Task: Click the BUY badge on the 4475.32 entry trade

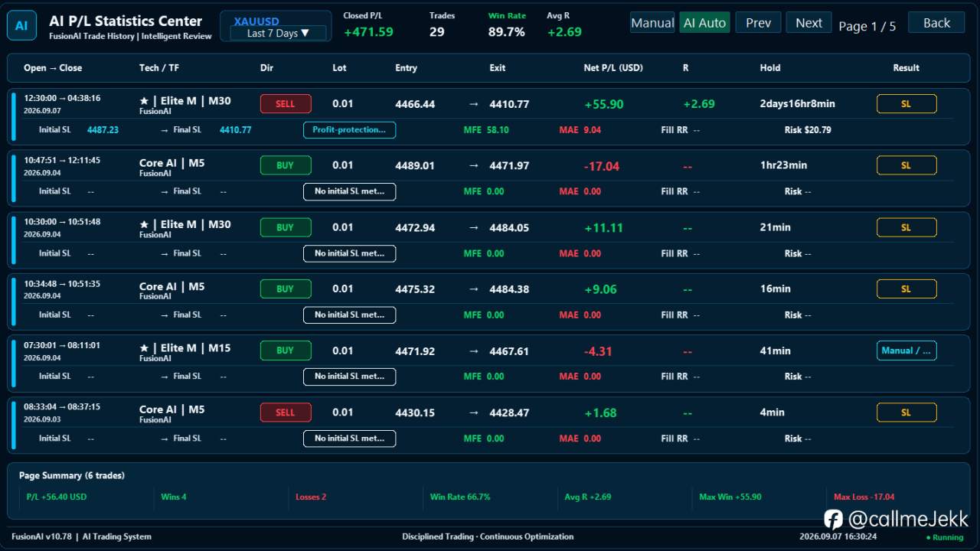Action: (286, 289)
